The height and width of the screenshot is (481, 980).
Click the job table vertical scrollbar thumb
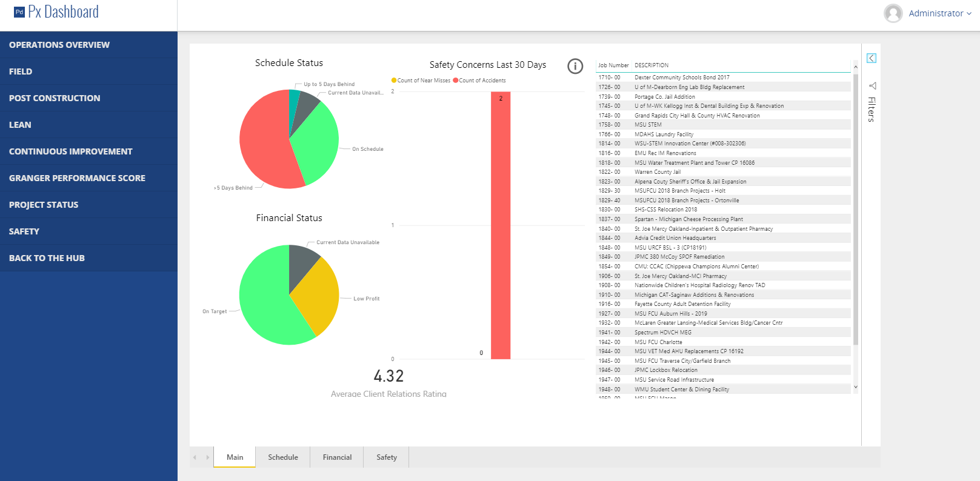856,209
